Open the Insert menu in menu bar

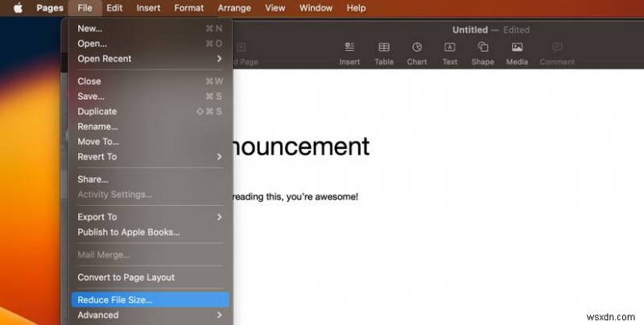pyautogui.click(x=148, y=8)
